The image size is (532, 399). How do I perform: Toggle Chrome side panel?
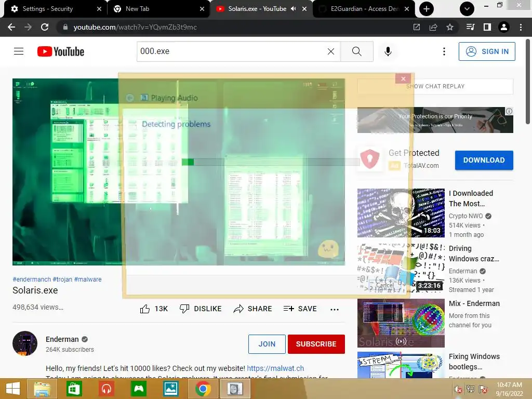pyautogui.click(x=487, y=27)
